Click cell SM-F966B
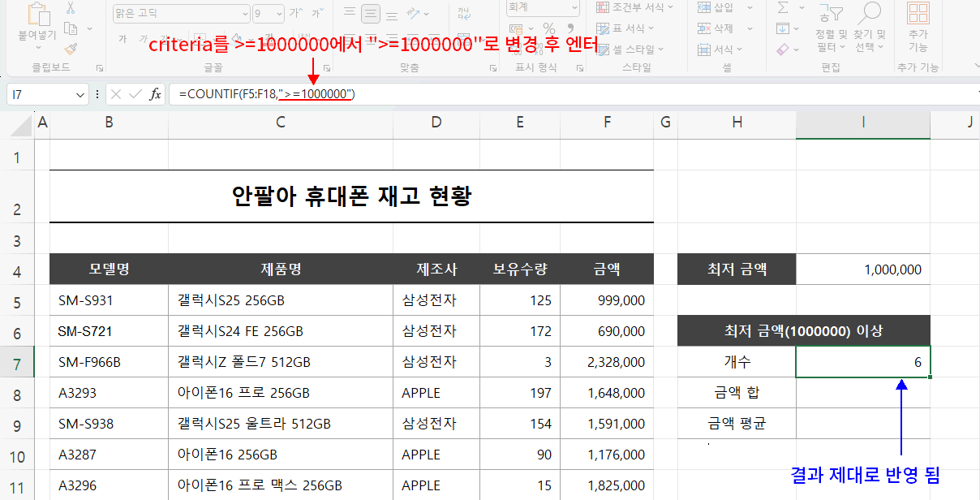 pos(109,362)
